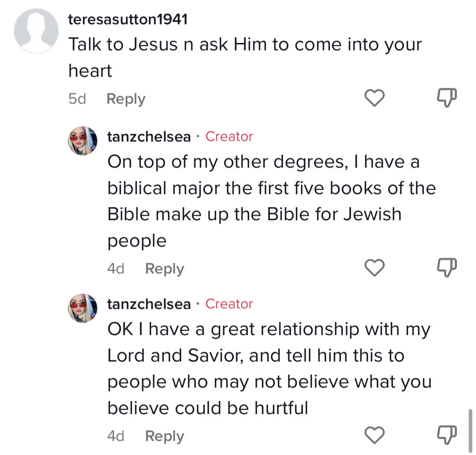Click the 5d timestamp on teresasutton1941's comment
Viewport: 476px width, 455px height.
coord(77,99)
